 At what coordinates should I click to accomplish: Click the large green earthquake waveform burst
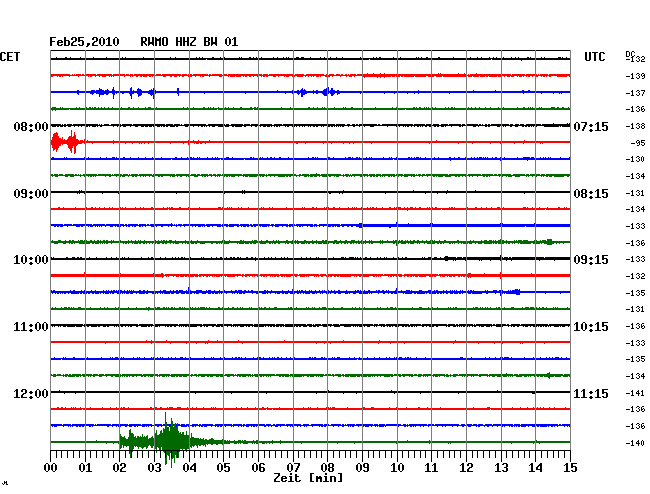170,440
